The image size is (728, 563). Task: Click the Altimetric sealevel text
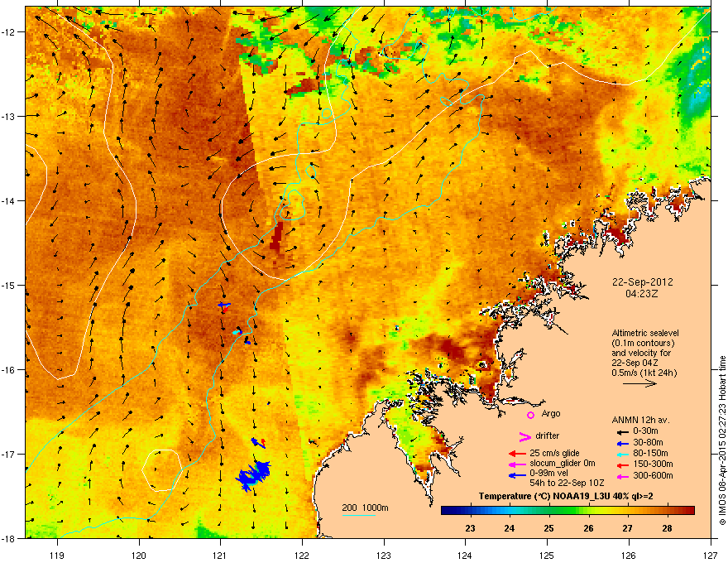point(645,333)
